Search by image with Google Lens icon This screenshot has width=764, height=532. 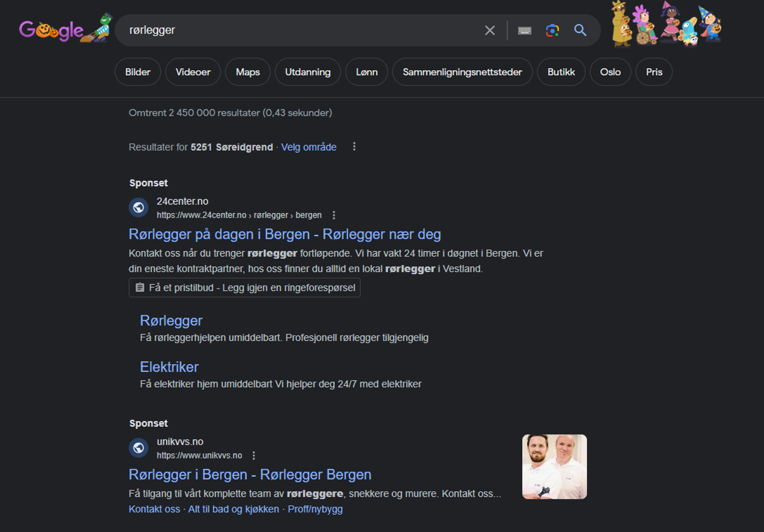tap(552, 31)
